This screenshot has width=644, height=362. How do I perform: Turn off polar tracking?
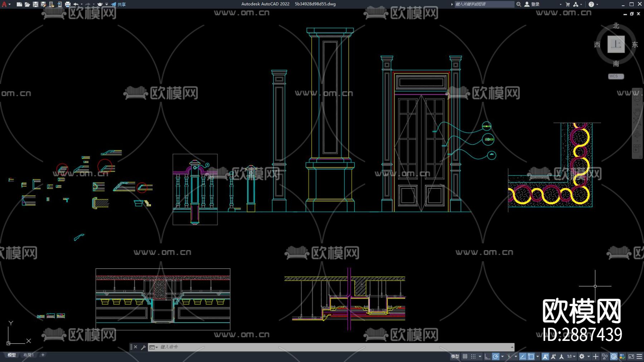(496, 356)
